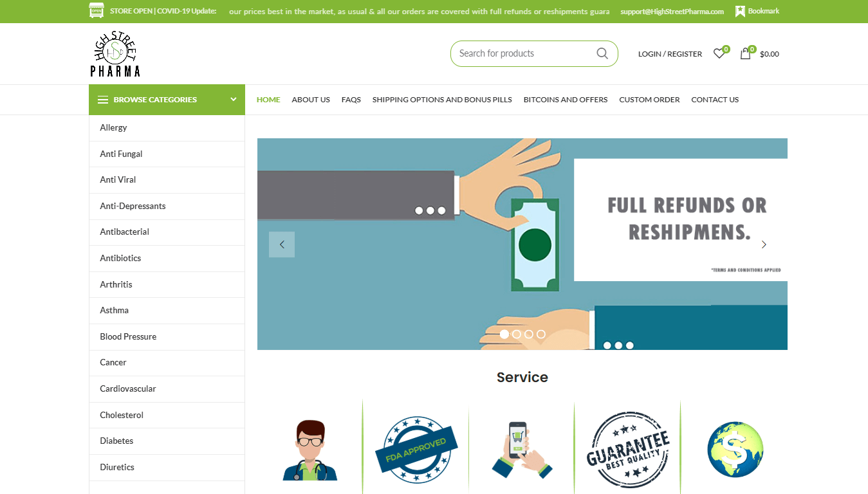The height and width of the screenshot is (494, 868).
Task: Click the FDA Approved badge icon
Action: tap(416, 450)
